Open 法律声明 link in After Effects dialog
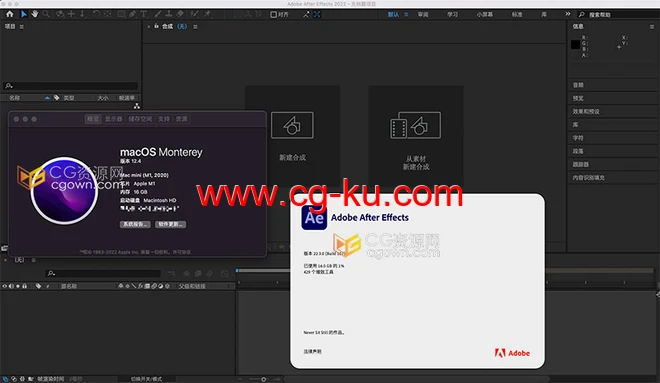This screenshot has width=660, height=383. (312, 351)
